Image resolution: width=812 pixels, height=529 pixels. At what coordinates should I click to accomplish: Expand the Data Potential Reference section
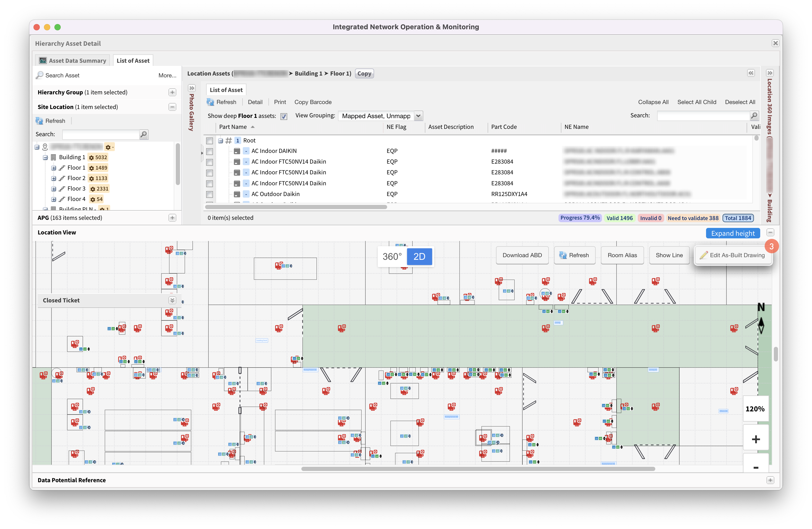tap(770, 480)
